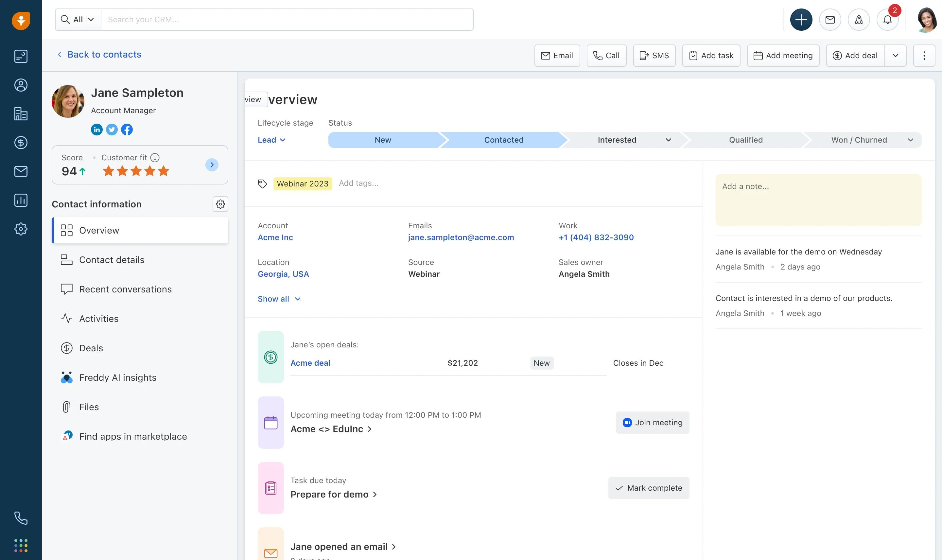Image resolution: width=942 pixels, height=560 pixels.
Task: Open the Files section
Action: [140, 407]
